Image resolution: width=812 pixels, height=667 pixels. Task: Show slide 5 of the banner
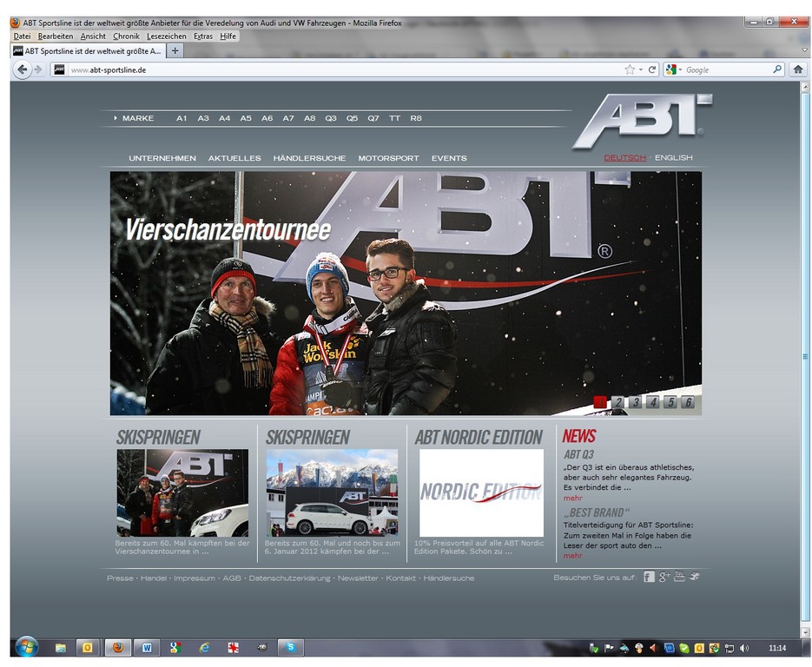[670, 402]
